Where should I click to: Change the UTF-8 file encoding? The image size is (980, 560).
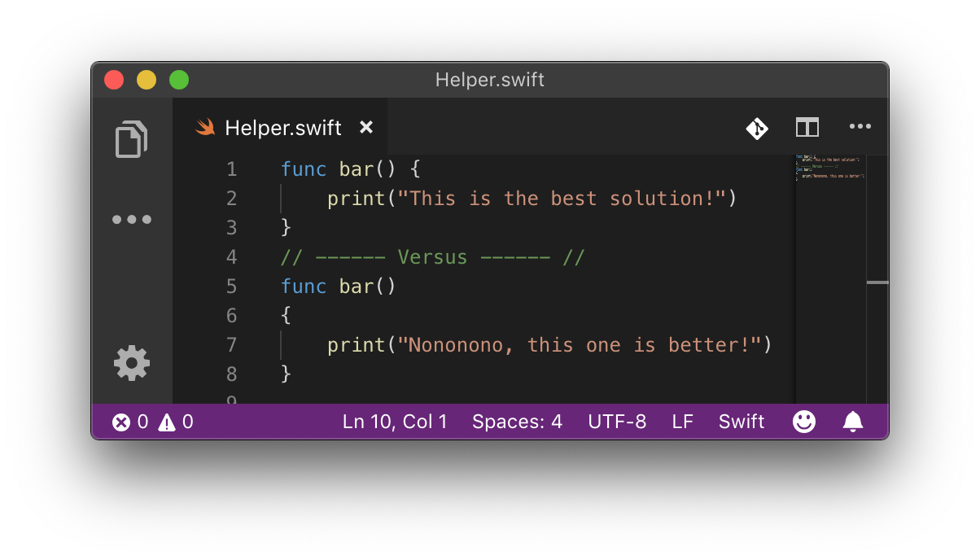(x=617, y=422)
